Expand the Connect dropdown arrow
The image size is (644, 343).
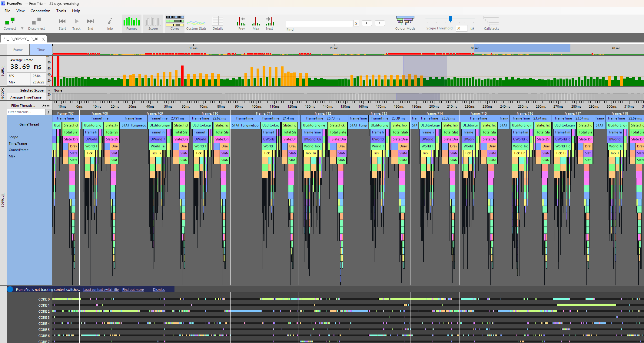tap(22, 29)
